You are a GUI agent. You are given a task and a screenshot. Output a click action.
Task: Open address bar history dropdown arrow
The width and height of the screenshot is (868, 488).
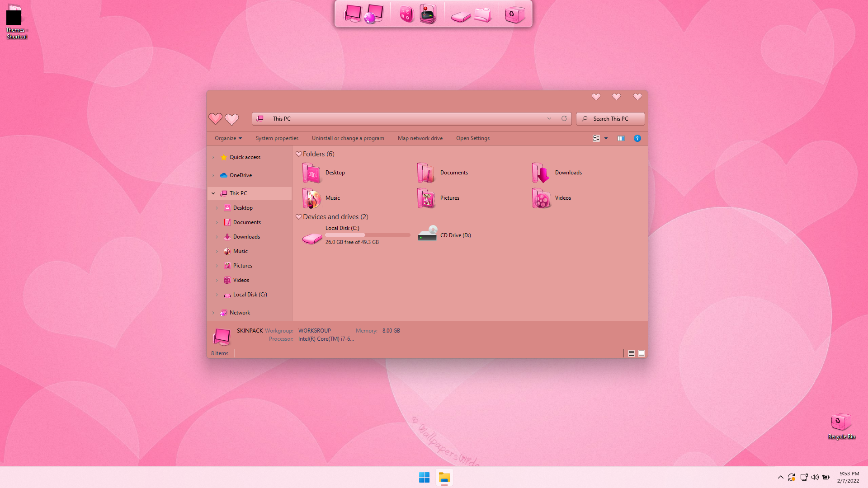pyautogui.click(x=549, y=118)
